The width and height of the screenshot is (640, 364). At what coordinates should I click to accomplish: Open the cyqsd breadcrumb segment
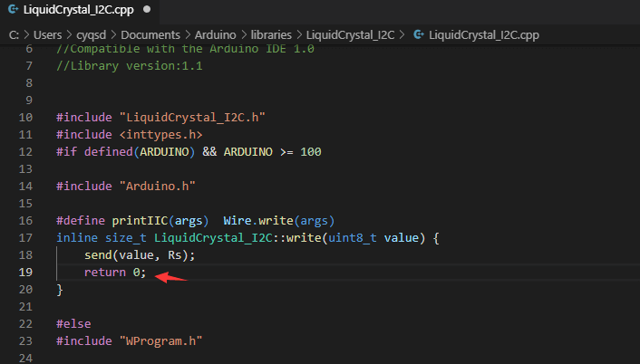tap(91, 35)
